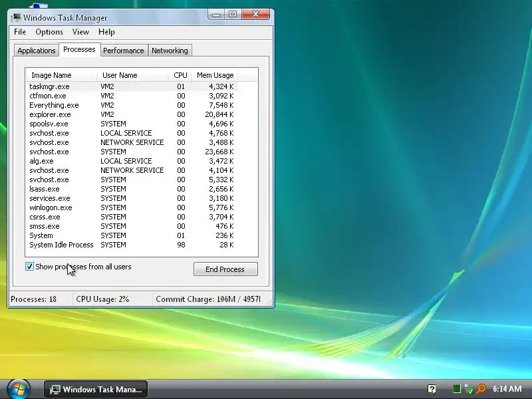
Task: Maximize the Task Manager window
Action: [x=233, y=15]
